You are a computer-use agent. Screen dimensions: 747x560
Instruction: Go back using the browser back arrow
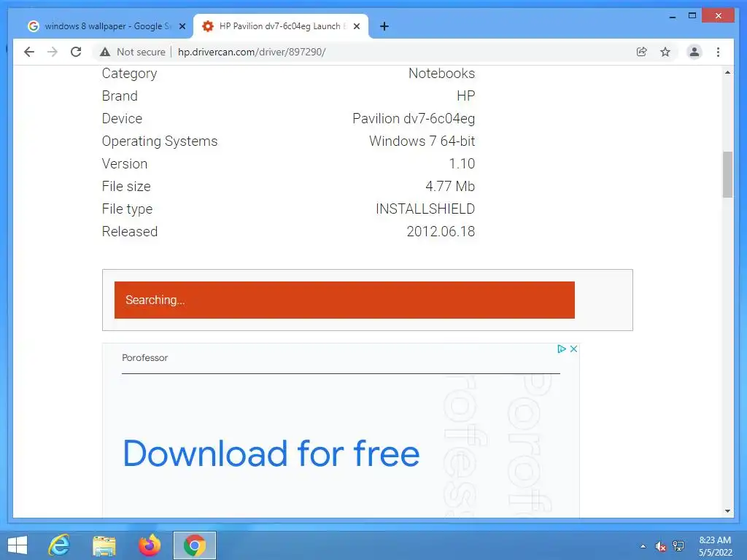coord(29,52)
